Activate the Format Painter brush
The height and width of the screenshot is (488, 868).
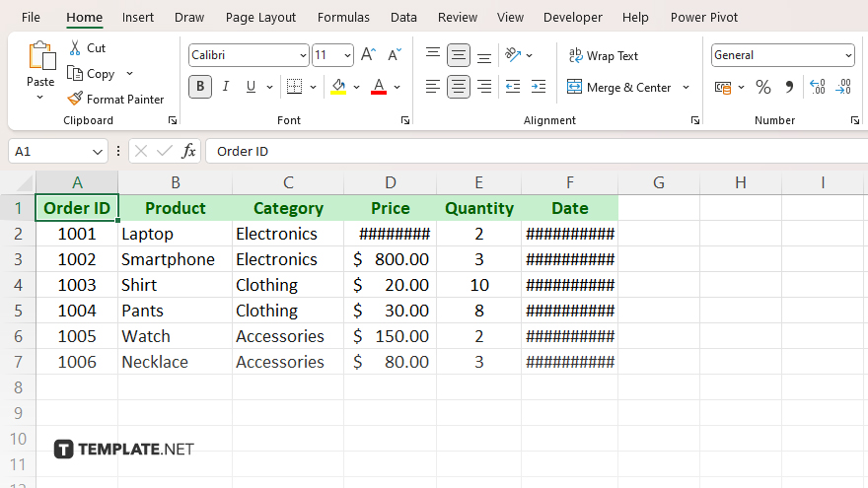tap(75, 99)
